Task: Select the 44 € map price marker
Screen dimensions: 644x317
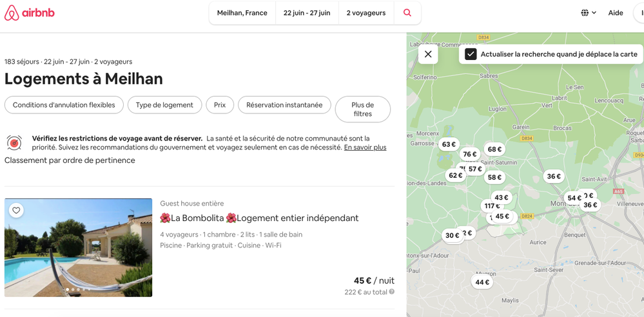Action: point(482,282)
